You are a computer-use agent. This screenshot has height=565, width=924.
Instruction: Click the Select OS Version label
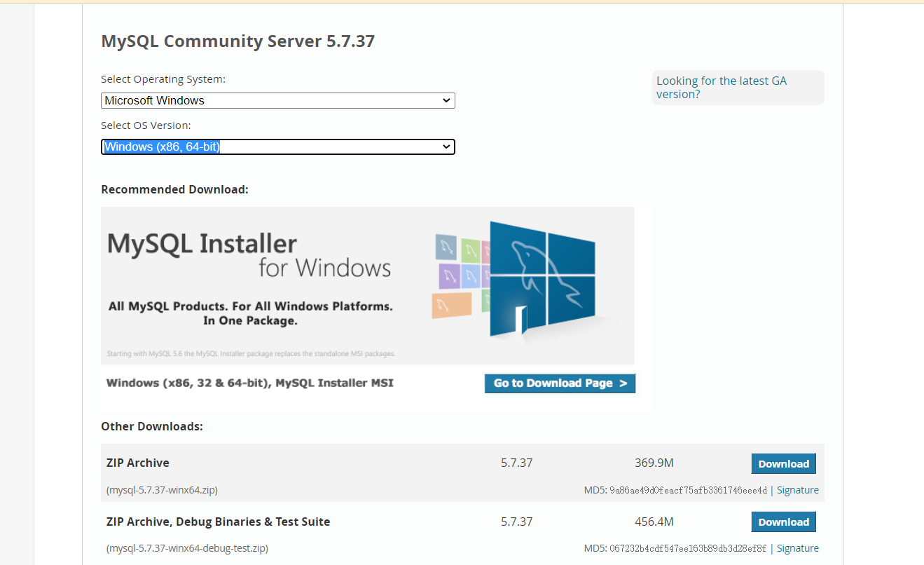(146, 125)
